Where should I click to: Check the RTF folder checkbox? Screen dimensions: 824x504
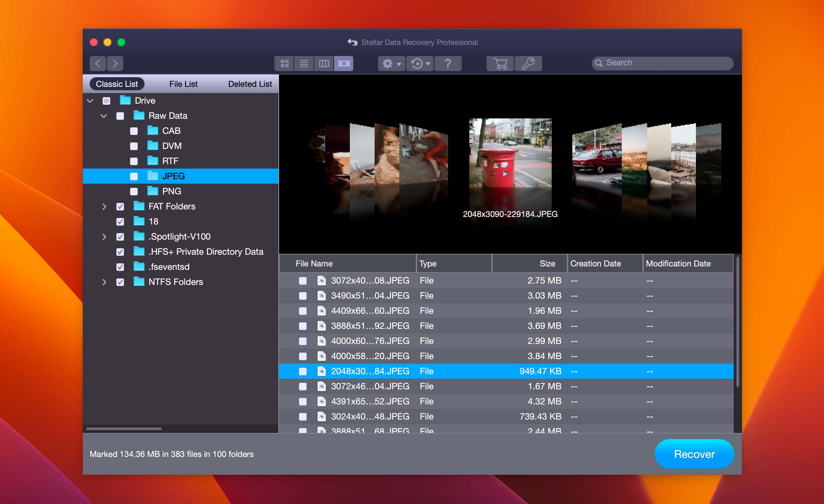tap(134, 161)
